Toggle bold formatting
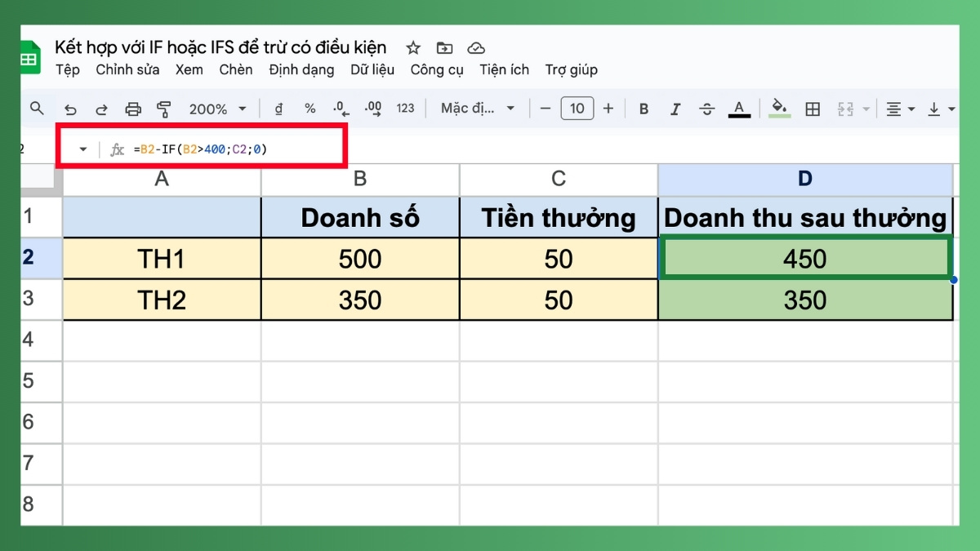 click(644, 108)
